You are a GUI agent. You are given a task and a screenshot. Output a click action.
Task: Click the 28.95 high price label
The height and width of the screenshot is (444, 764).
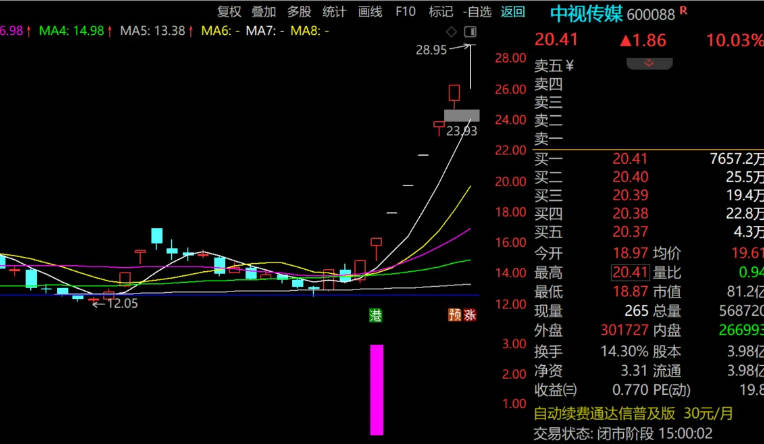click(x=431, y=50)
